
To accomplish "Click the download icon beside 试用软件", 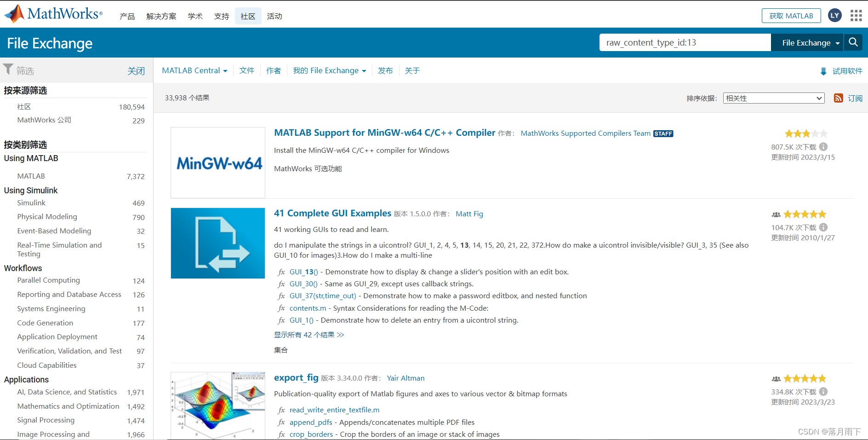I will tap(823, 71).
